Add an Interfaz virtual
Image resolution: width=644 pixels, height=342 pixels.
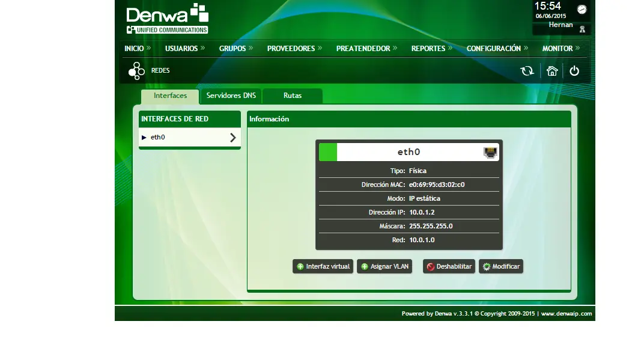(x=323, y=266)
